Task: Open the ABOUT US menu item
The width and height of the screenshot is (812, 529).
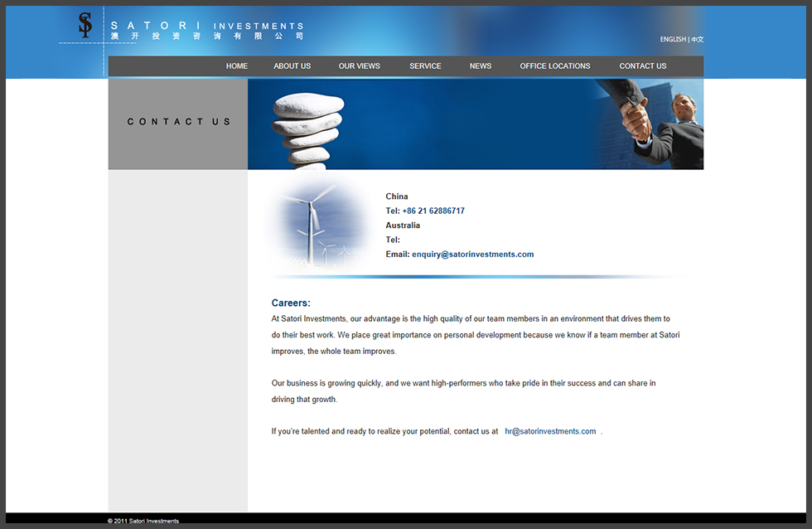Action: (292, 66)
